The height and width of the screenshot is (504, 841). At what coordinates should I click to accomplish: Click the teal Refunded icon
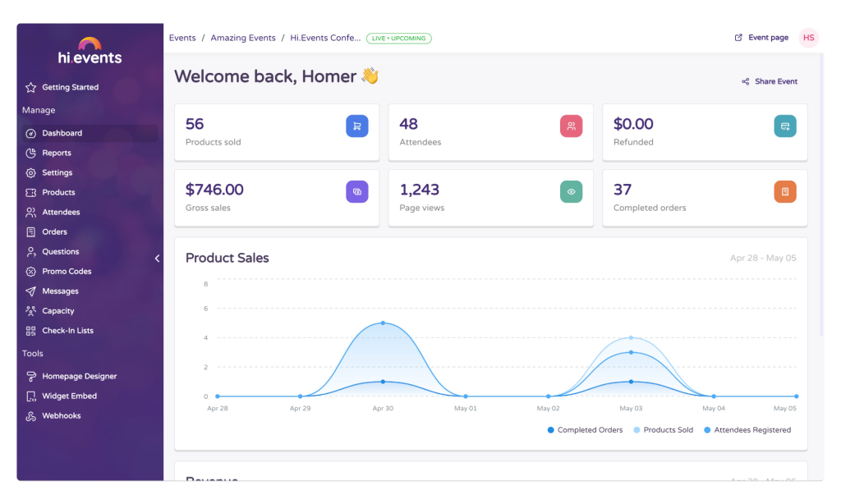coord(785,126)
